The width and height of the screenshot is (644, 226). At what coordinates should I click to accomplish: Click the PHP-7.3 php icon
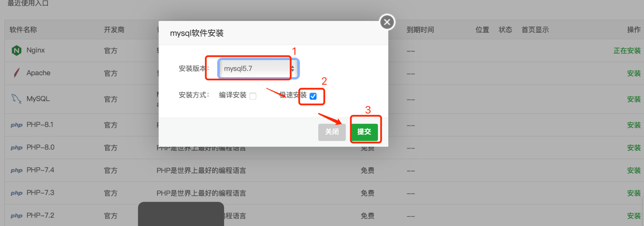(17, 193)
